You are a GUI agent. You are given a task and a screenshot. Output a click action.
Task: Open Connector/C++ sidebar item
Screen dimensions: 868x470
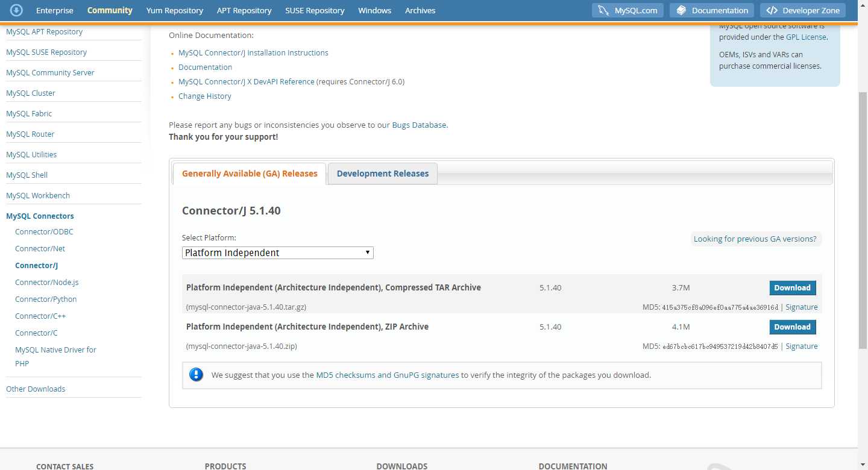tap(40, 316)
